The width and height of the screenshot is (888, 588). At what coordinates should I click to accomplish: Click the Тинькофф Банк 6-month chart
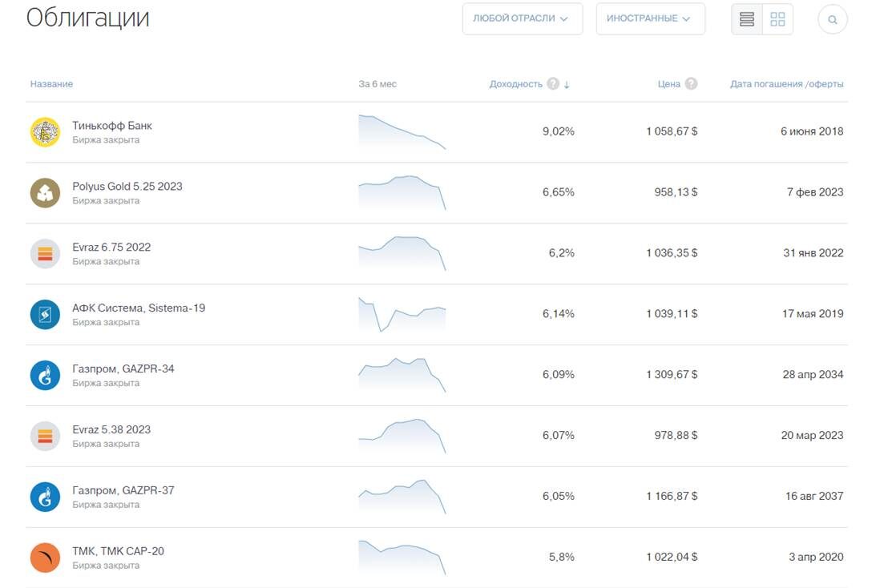pos(402,132)
